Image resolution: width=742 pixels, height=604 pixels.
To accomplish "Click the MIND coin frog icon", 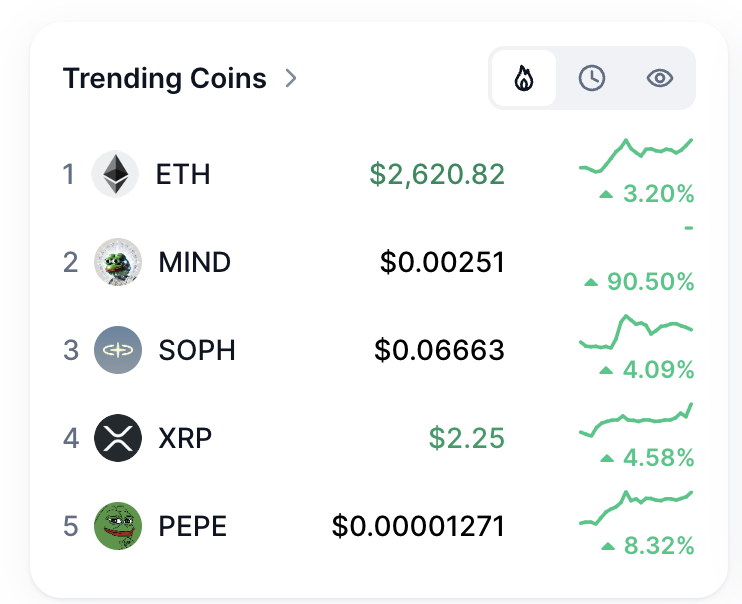I will (117, 262).
